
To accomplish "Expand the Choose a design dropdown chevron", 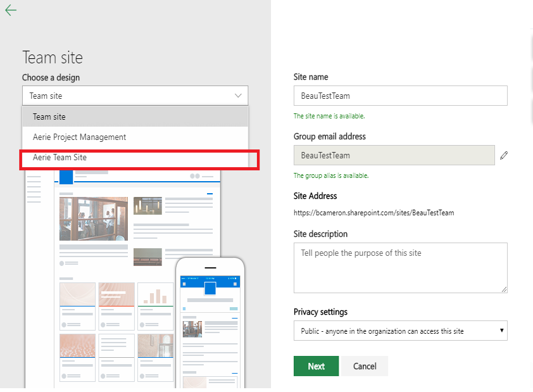I will point(238,96).
